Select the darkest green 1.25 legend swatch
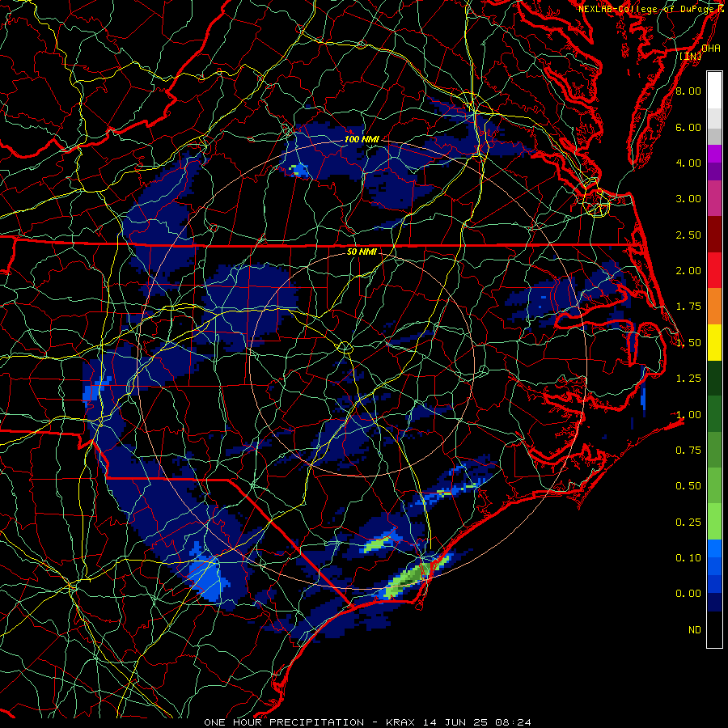The width and height of the screenshot is (728, 728). click(714, 378)
